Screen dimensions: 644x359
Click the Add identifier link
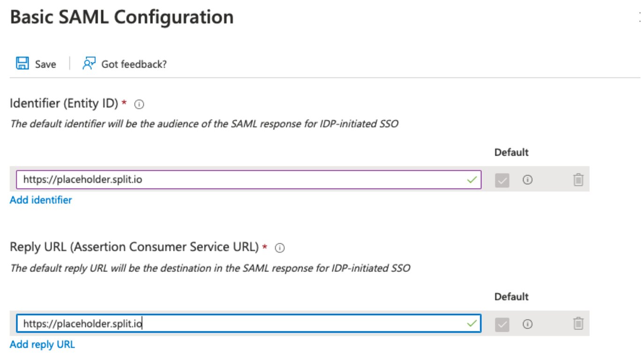point(41,200)
